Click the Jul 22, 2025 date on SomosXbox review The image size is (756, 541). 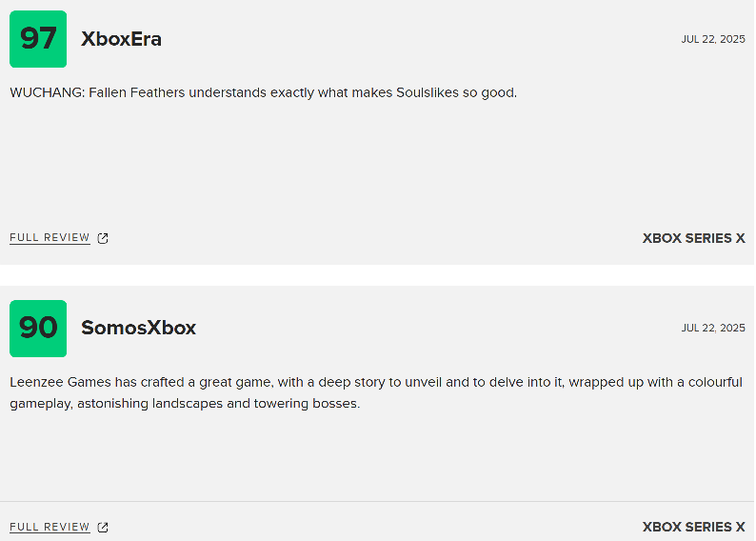pos(713,328)
